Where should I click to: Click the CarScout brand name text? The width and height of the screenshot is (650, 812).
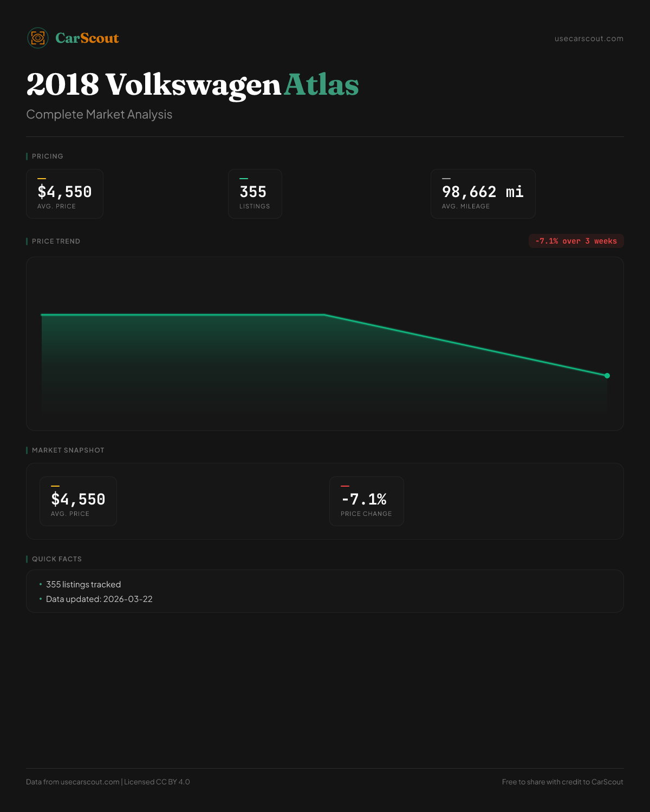87,38
